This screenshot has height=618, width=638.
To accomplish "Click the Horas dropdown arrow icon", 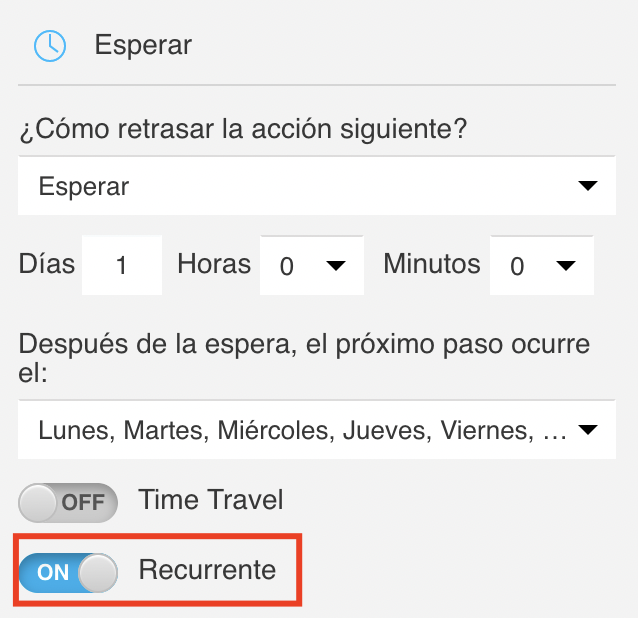I will tap(336, 266).
